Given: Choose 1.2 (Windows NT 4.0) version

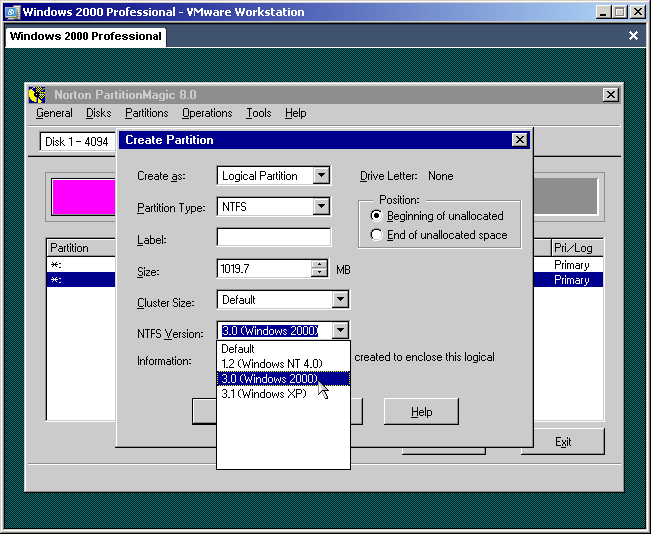Looking at the screenshot, I should click(x=283, y=364).
